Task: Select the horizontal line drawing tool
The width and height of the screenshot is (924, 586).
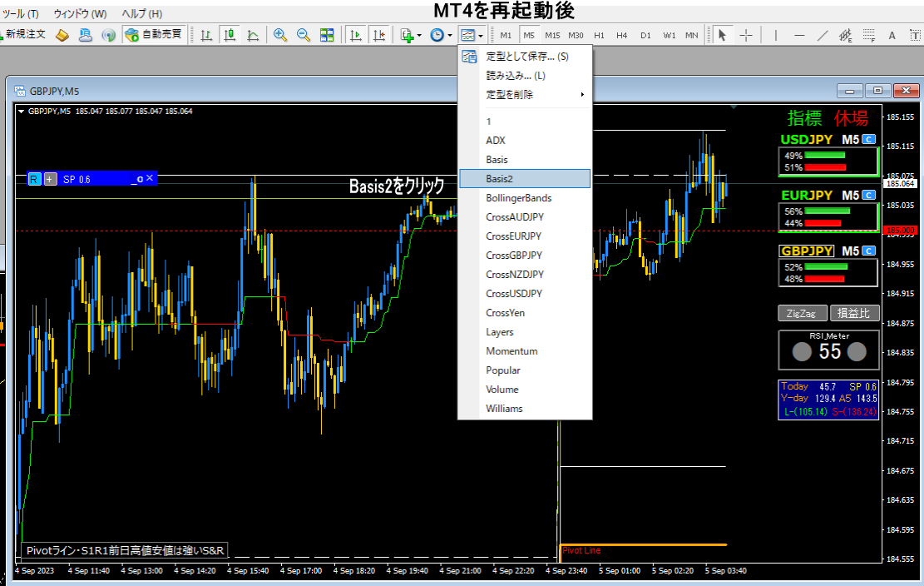Action: click(799, 35)
